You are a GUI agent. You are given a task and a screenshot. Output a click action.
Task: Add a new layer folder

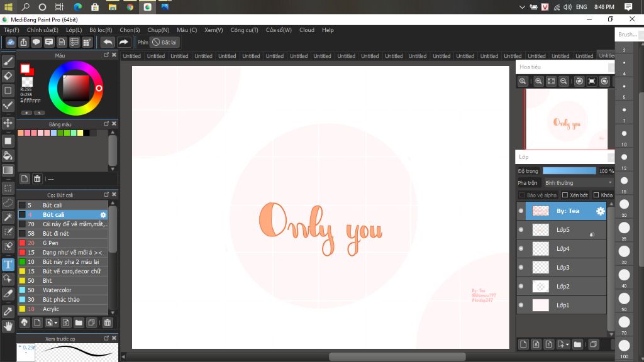pyautogui.click(x=577, y=344)
